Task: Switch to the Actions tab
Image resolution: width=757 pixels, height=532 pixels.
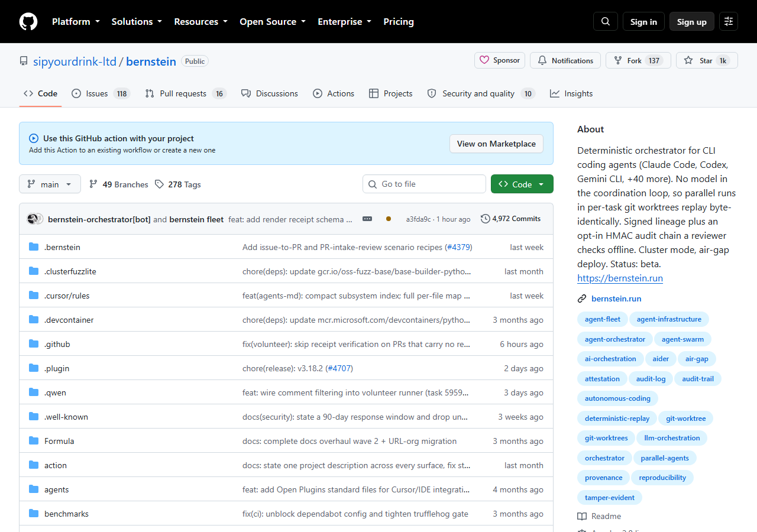Action: pos(334,93)
